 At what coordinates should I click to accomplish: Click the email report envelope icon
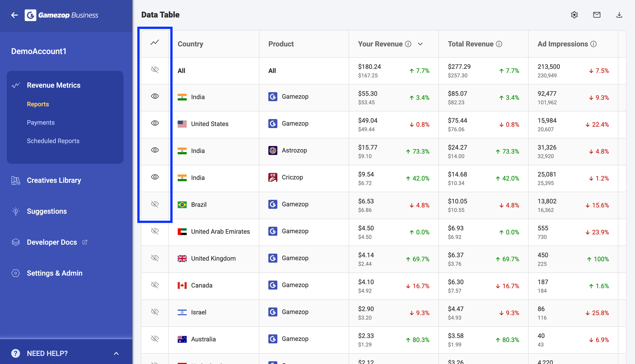click(x=597, y=15)
